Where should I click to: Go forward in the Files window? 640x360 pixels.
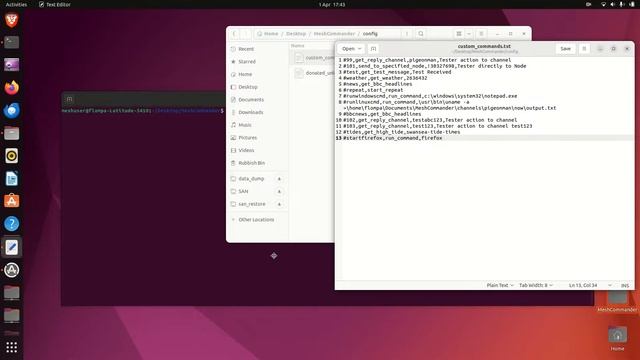click(246, 33)
